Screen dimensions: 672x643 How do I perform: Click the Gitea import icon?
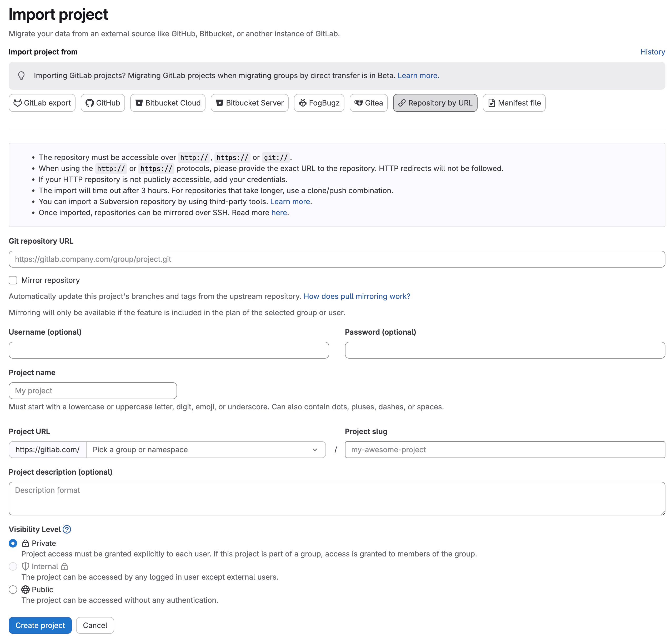(x=358, y=103)
